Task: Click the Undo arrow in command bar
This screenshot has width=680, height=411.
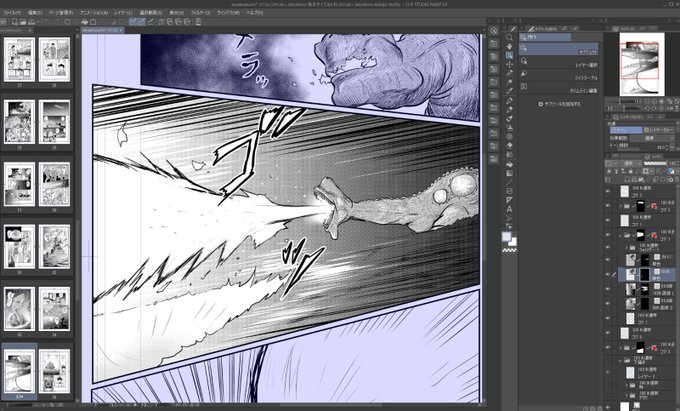Action: pos(46,22)
